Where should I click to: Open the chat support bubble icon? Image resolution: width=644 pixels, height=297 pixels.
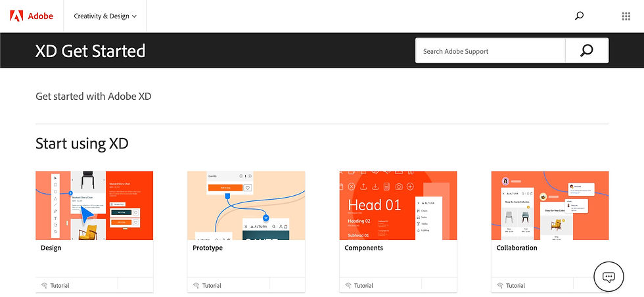(x=609, y=277)
